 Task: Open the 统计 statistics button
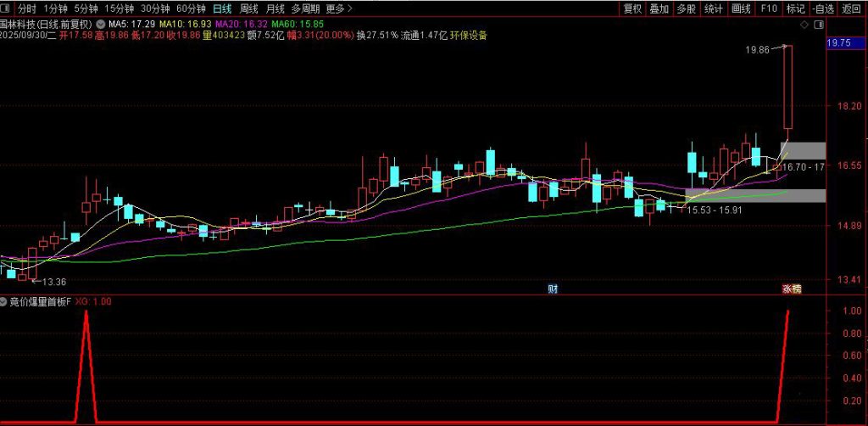[x=714, y=8]
